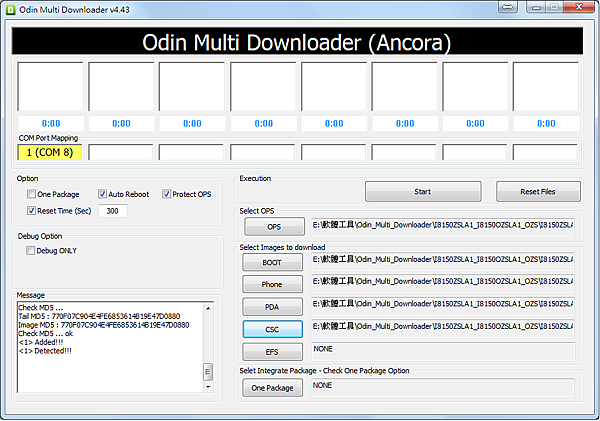Select the 1 (COM 8) port box
This screenshot has height=421, width=600.
tap(50, 152)
